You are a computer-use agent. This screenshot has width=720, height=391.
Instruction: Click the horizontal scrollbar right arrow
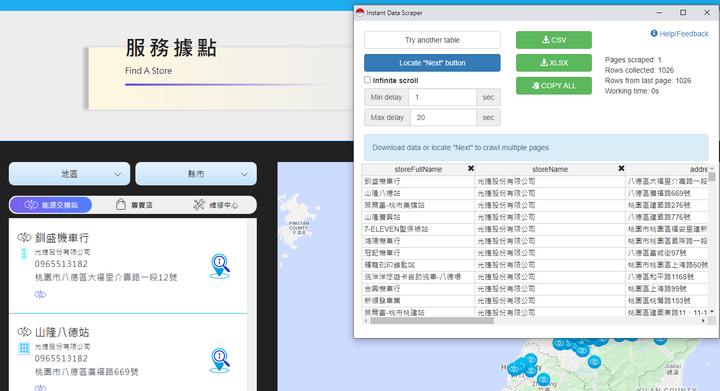pos(703,321)
